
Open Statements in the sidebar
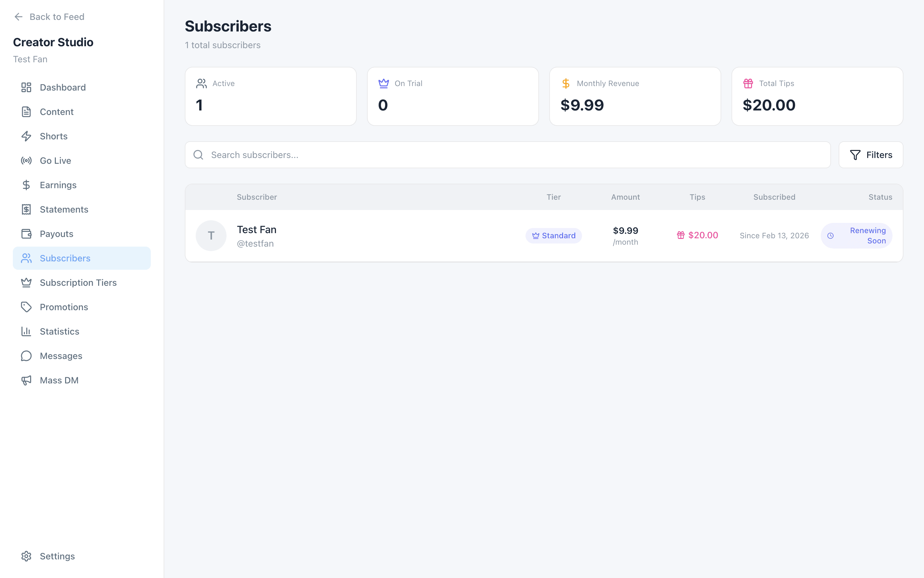tap(82, 209)
